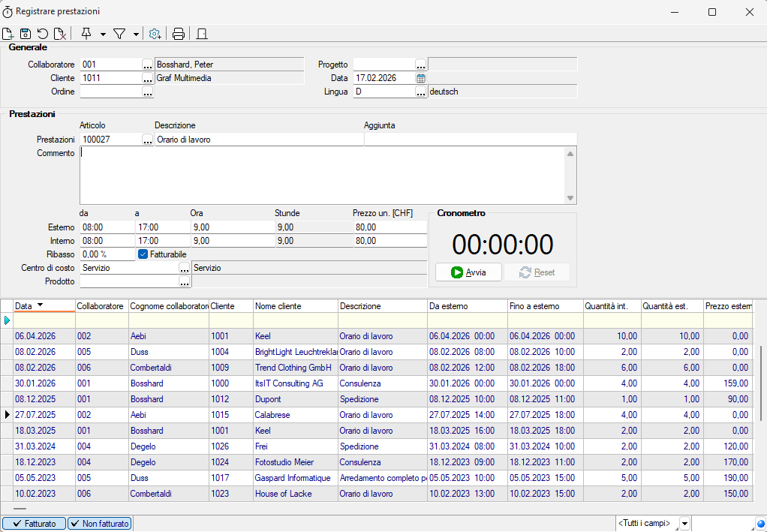Click the undo arrow icon in the toolbar
This screenshot has height=532, width=767.
click(43, 34)
